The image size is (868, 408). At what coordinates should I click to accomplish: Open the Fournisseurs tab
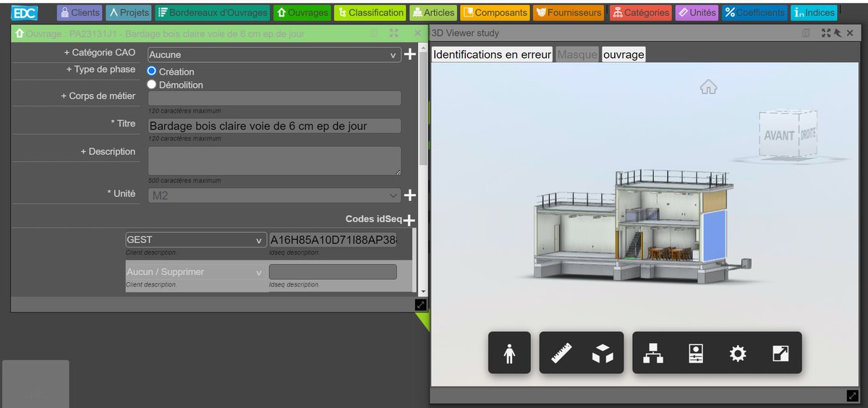(569, 12)
